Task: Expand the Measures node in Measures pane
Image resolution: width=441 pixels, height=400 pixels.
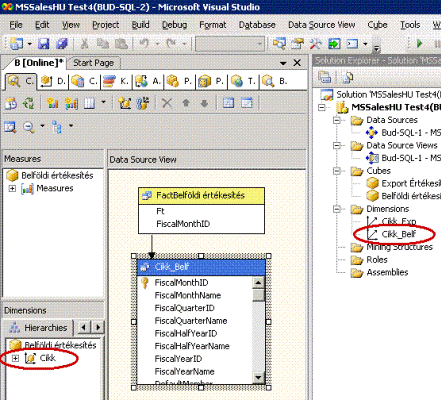Action: coord(12,188)
